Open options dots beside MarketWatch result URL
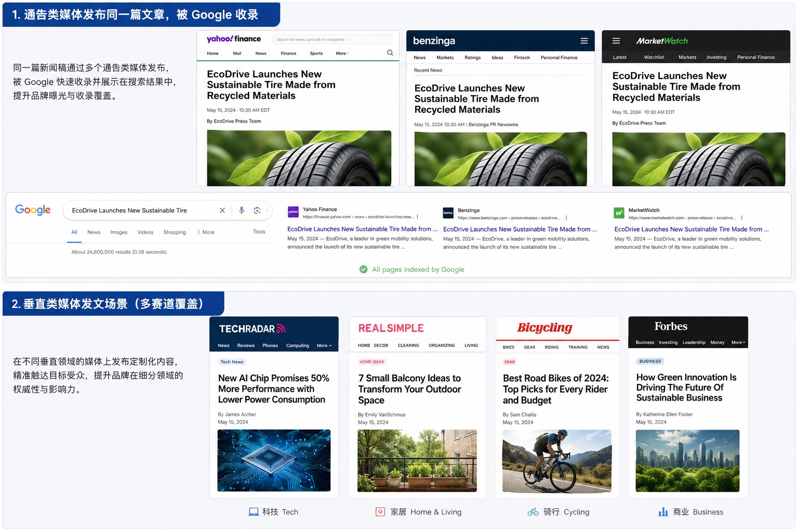 point(742,218)
